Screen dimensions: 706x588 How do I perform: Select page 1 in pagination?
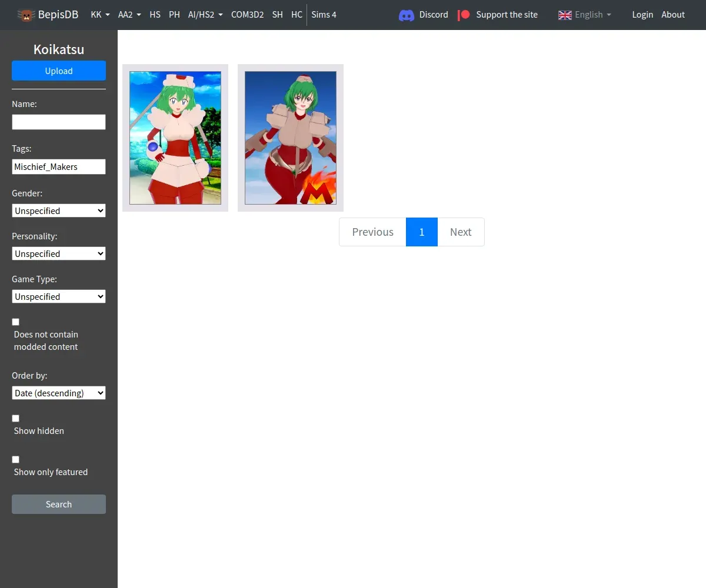point(422,232)
